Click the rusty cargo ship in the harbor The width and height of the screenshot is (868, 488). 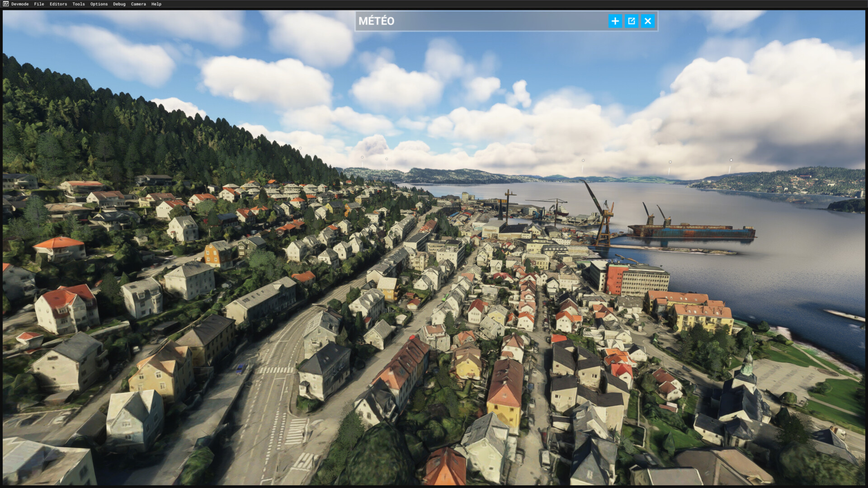pyautogui.click(x=692, y=231)
